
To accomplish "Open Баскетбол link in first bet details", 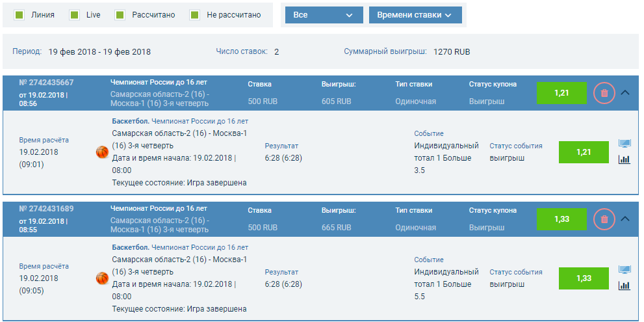I will click(x=131, y=121).
